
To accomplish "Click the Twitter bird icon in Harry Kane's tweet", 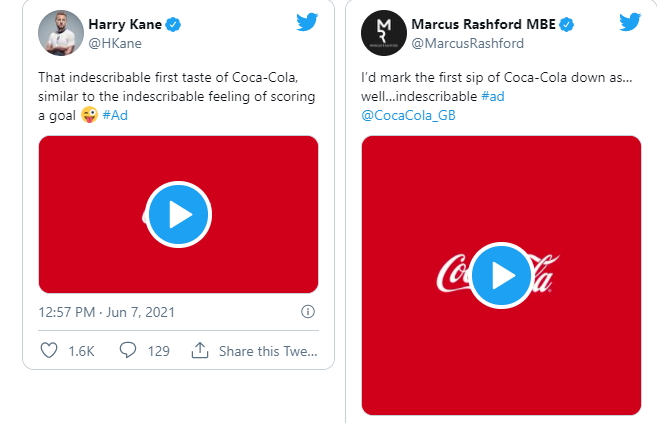I will coord(307,23).
